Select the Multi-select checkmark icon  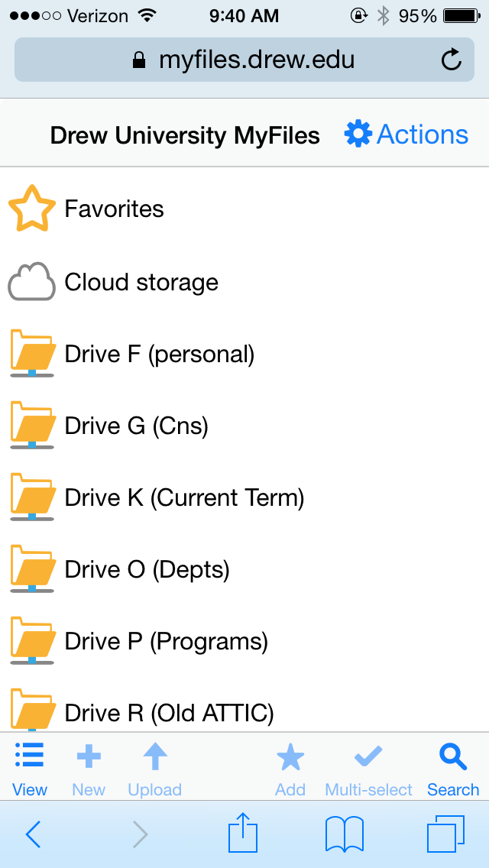pos(368,755)
